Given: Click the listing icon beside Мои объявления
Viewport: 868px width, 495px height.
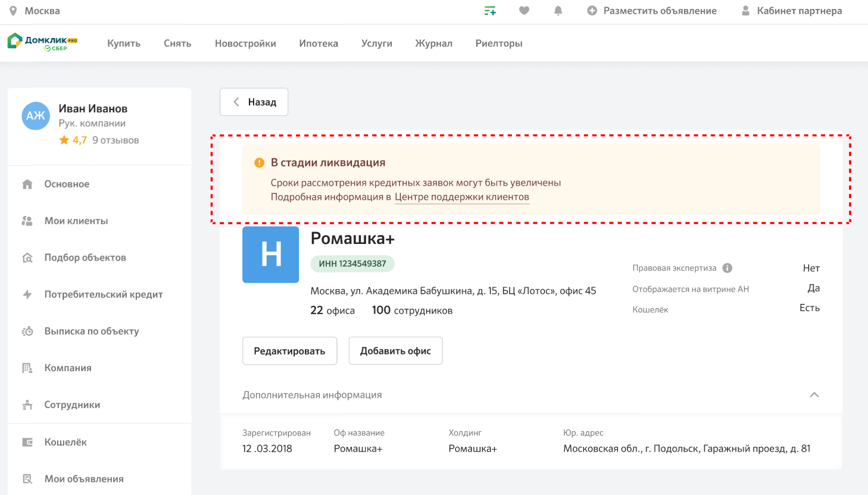Looking at the screenshot, I should coord(27,479).
